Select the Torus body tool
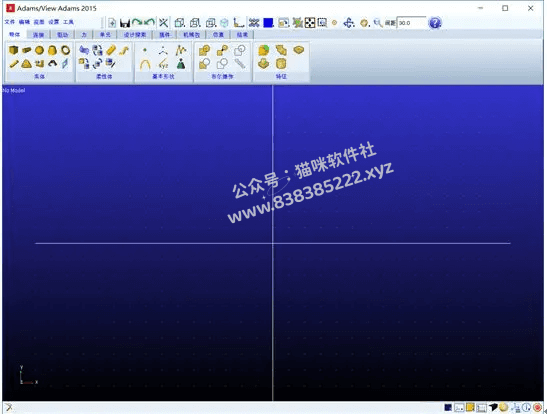Screen dimensions: 547x414 point(65,51)
